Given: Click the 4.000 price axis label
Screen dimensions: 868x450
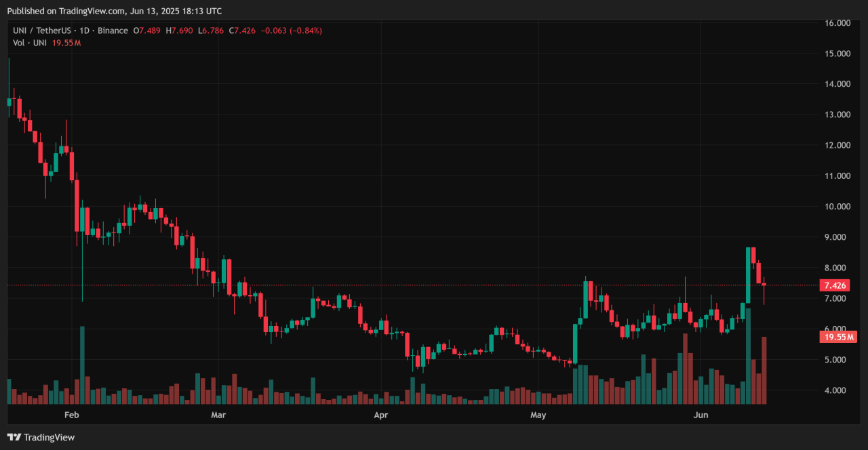Looking at the screenshot, I should (x=837, y=390).
